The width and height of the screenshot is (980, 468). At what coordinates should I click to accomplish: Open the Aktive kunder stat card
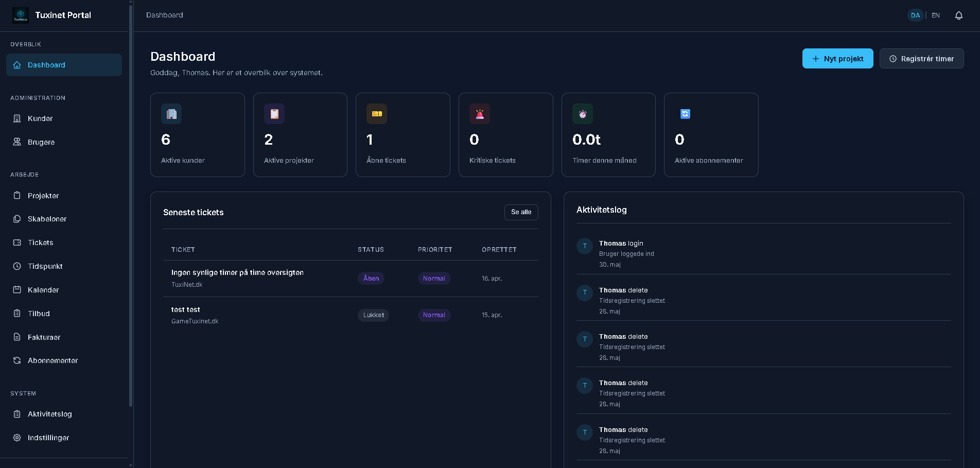coord(198,135)
